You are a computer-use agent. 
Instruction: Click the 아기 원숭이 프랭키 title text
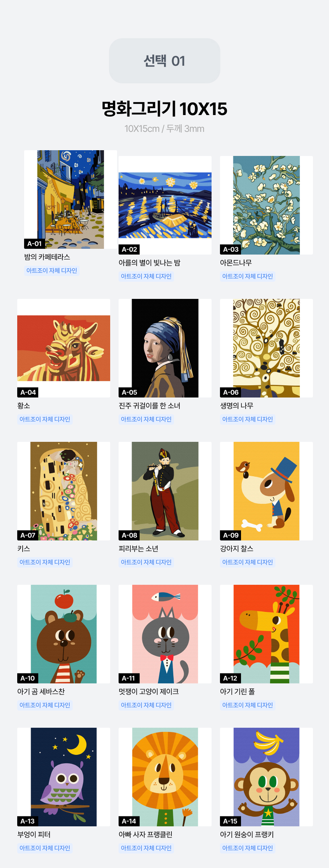click(x=247, y=834)
